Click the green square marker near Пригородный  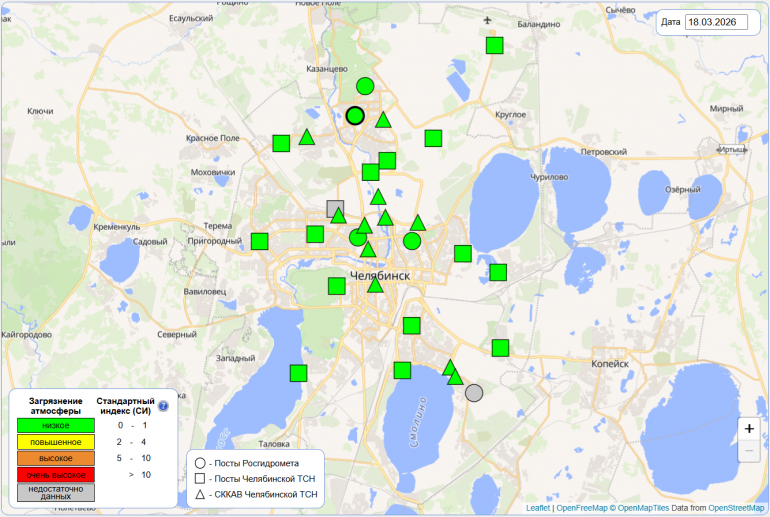click(260, 241)
